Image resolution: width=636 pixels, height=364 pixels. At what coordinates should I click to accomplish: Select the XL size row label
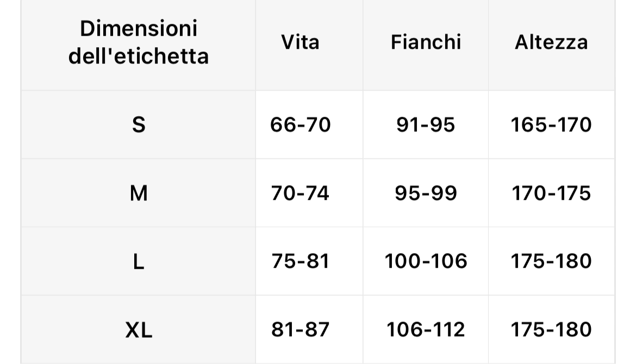(x=138, y=330)
